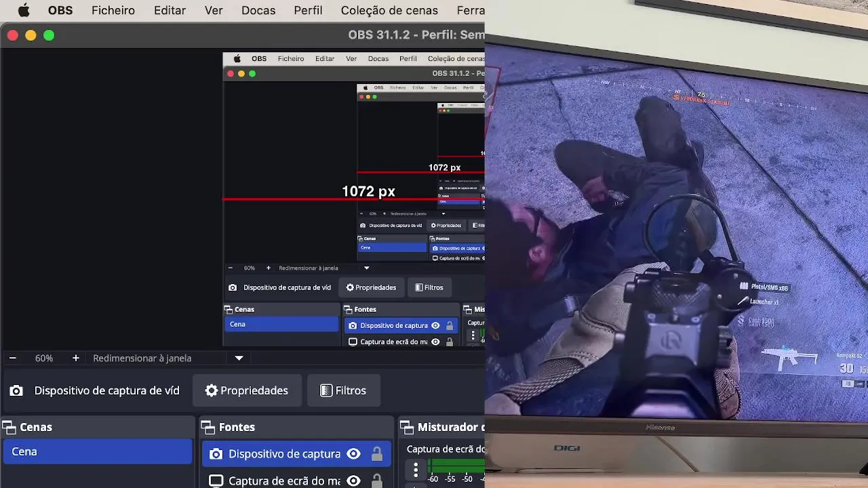Click camera icon of main Dispositivo de captura source

(216, 454)
